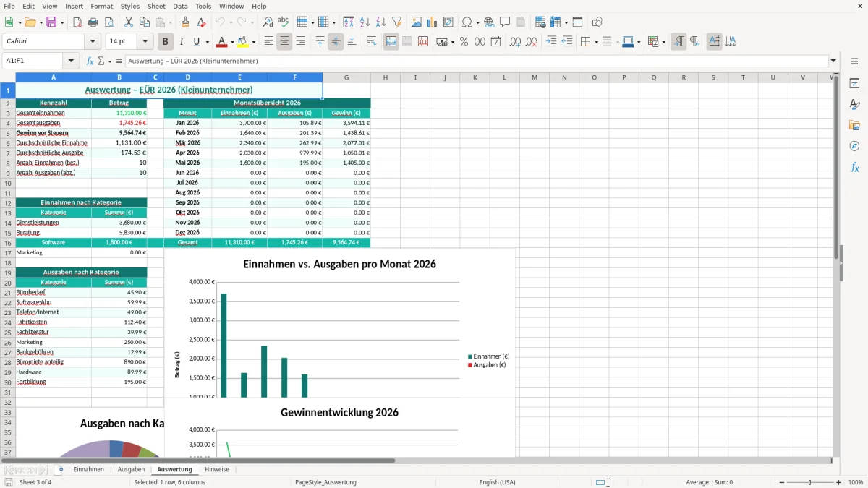Click the Insert Image icon
Viewport: 868px width, 488px height.
(x=417, y=22)
